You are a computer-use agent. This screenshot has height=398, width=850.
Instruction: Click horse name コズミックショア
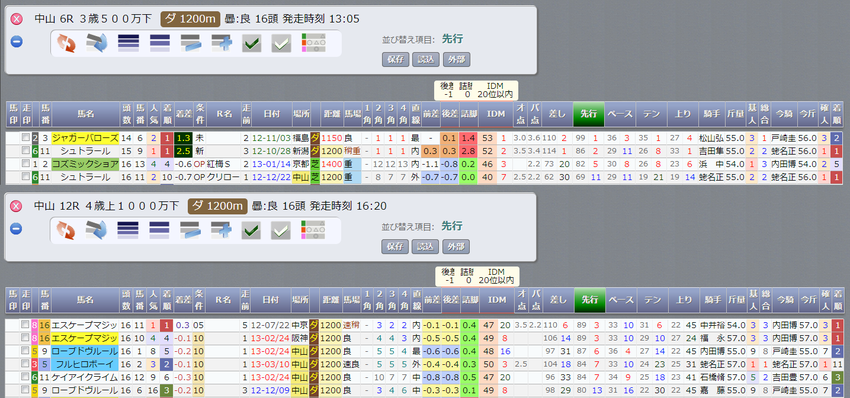(86, 164)
